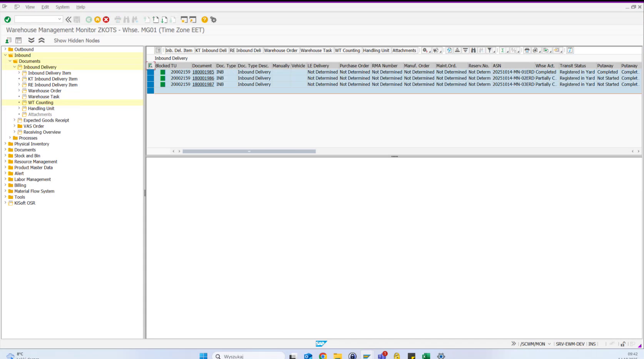
Task: Select the WT Counting tree item
Action: point(41,102)
